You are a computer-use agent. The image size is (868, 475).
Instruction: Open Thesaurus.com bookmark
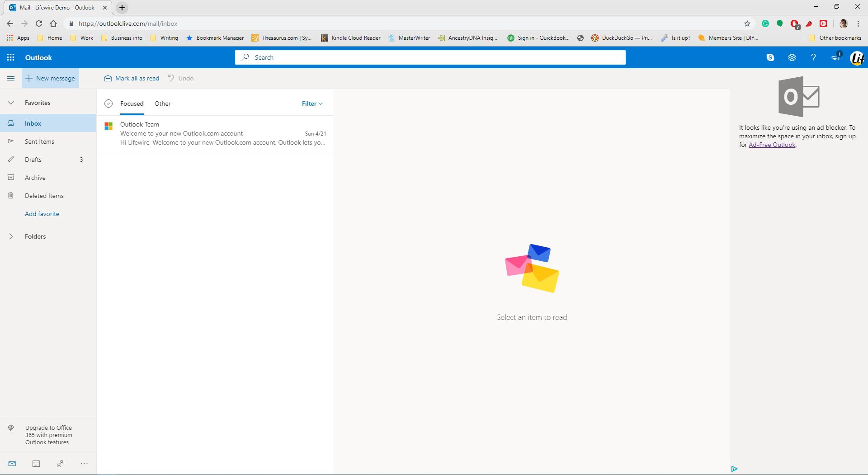[x=282, y=38]
